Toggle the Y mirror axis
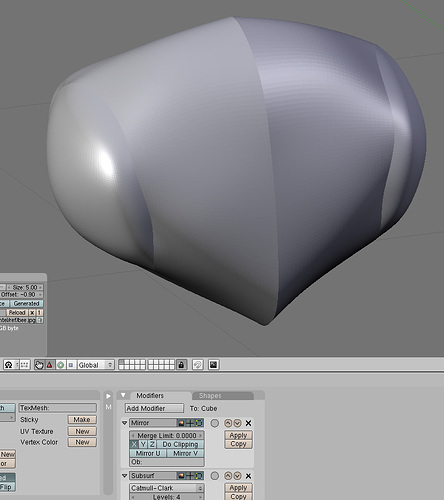The image size is (444, 500). pyautogui.click(x=143, y=444)
